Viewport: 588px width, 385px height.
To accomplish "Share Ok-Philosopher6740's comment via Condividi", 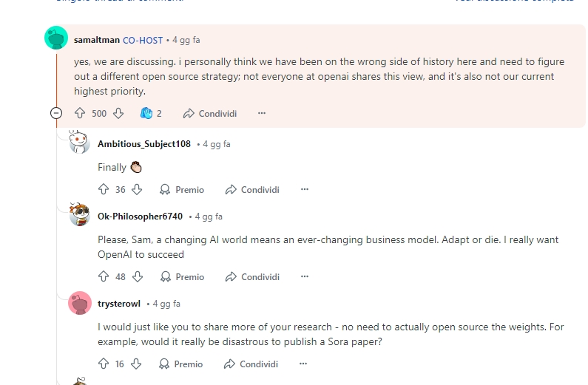I will click(x=252, y=277).
